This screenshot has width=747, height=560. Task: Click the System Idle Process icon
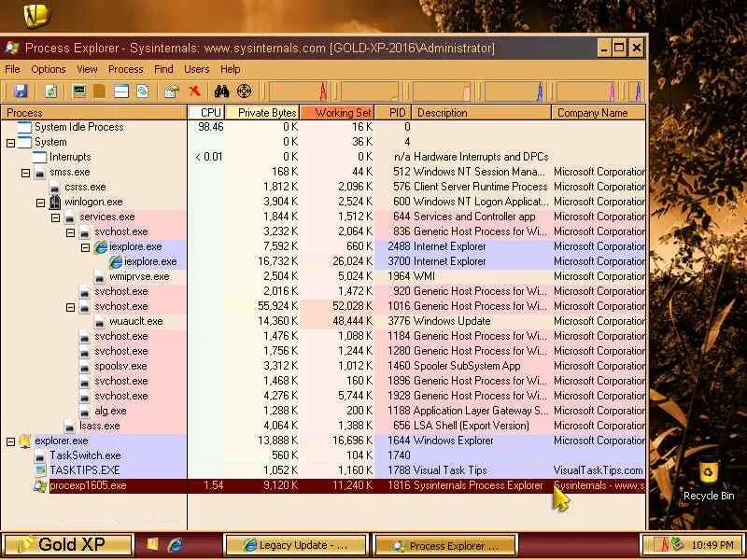click(x=24, y=127)
